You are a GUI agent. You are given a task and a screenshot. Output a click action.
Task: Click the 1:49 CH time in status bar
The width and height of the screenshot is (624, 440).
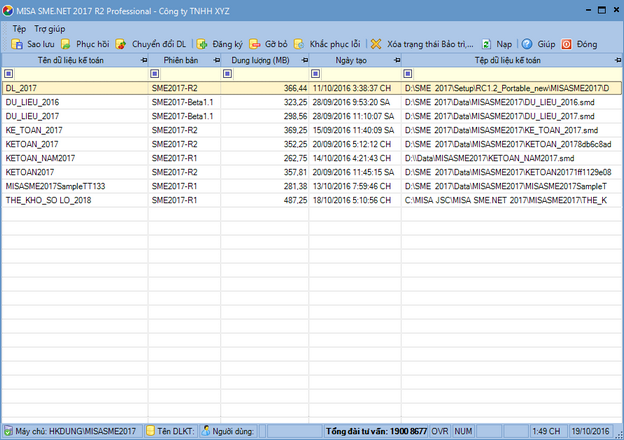[x=546, y=431]
